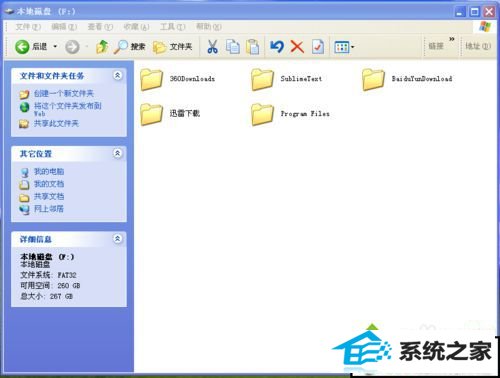Open the 文件 (File) menu
This screenshot has width=500, height=378.
(28, 27)
